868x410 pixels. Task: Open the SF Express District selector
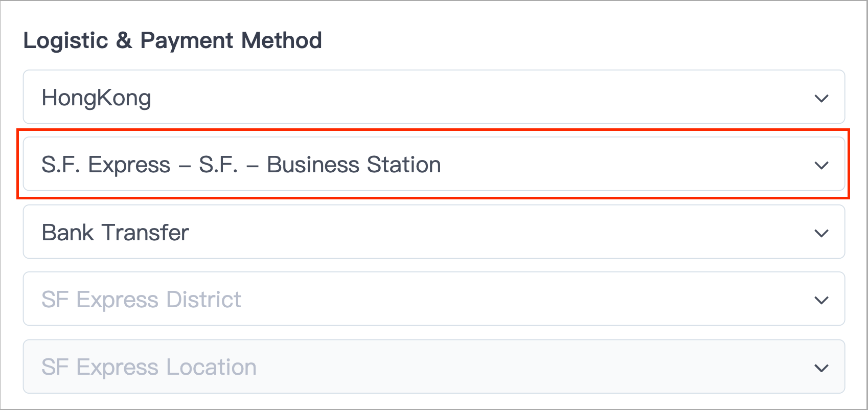[x=434, y=299]
